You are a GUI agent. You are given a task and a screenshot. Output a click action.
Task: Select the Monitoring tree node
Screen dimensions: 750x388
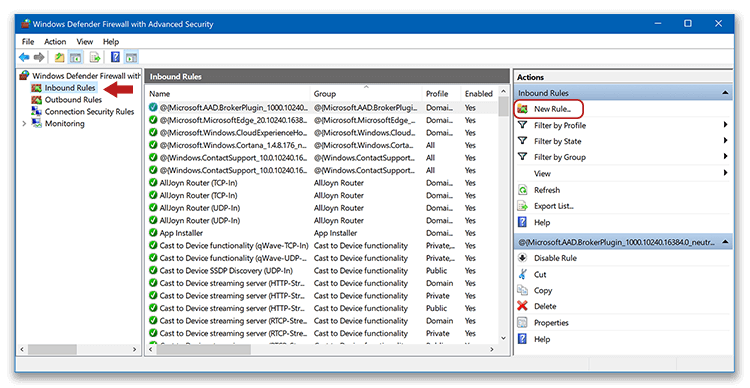click(65, 123)
